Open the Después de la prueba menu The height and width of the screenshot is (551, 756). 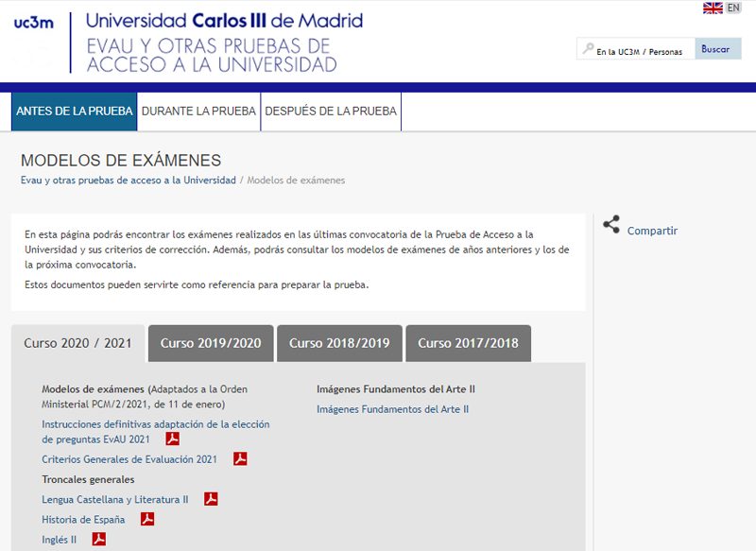[x=331, y=112]
